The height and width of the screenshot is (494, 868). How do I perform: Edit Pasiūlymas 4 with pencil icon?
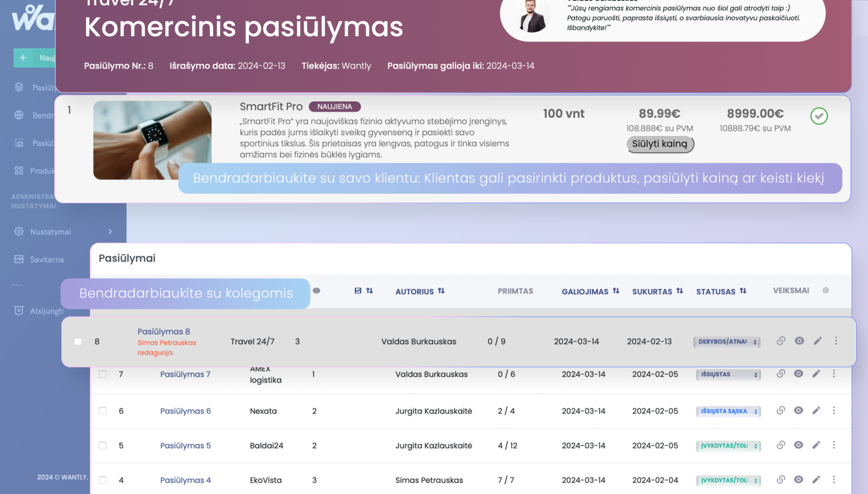816,480
